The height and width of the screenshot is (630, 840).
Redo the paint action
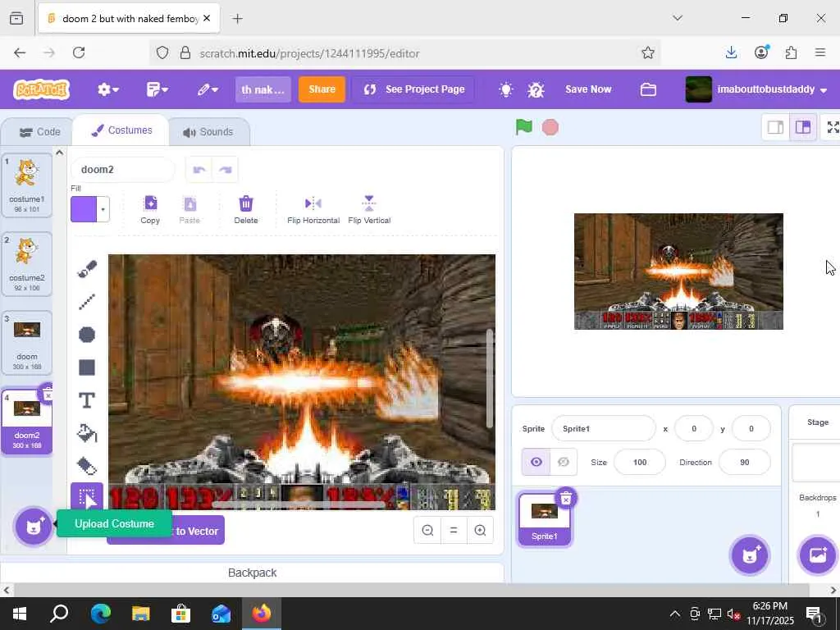tap(226, 170)
